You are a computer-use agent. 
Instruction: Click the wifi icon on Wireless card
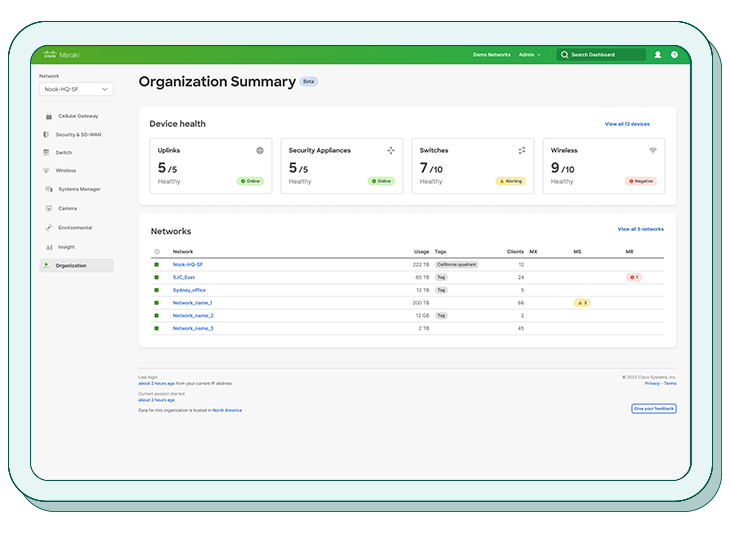[x=653, y=150]
